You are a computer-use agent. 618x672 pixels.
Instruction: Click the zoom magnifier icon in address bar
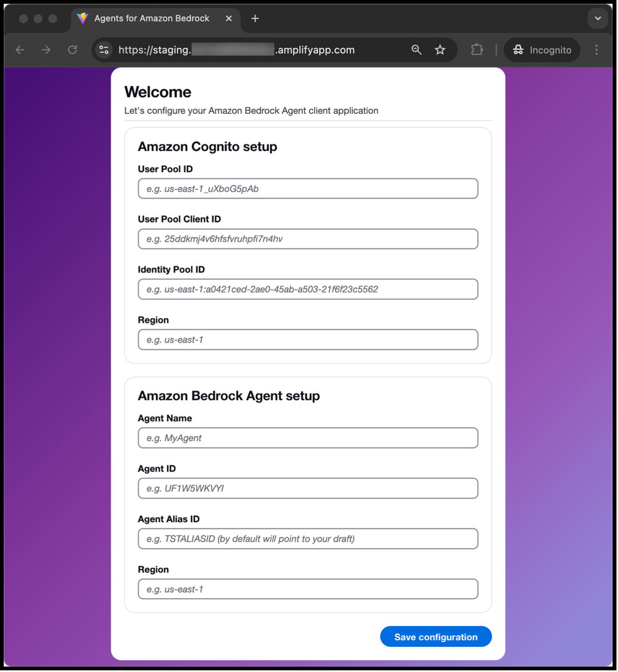[416, 50]
